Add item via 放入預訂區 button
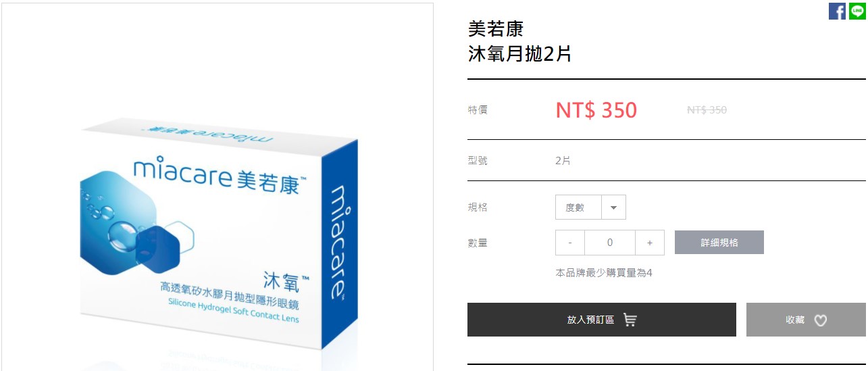The image size is (868, 371). [602, 320]
